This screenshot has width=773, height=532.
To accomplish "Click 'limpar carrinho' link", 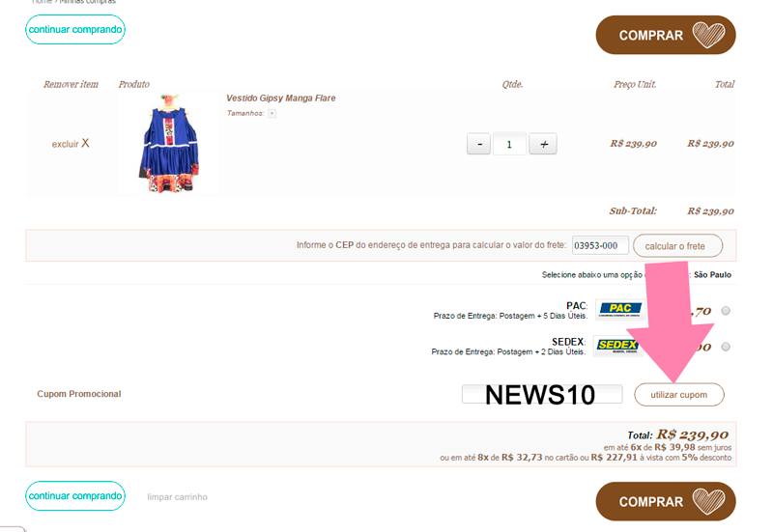I will pyautogui.click(x=177, y=497).
